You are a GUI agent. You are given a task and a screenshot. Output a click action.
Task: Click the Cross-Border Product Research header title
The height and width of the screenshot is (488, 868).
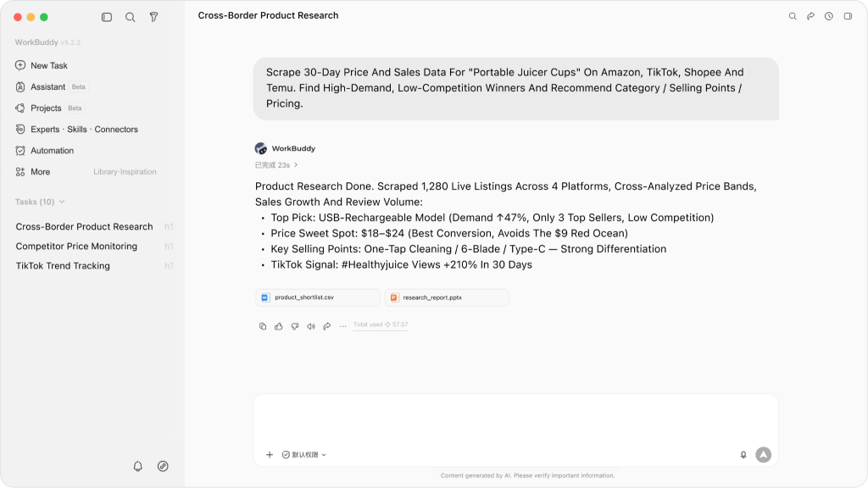pyautogui.click(x=268, y=15)
